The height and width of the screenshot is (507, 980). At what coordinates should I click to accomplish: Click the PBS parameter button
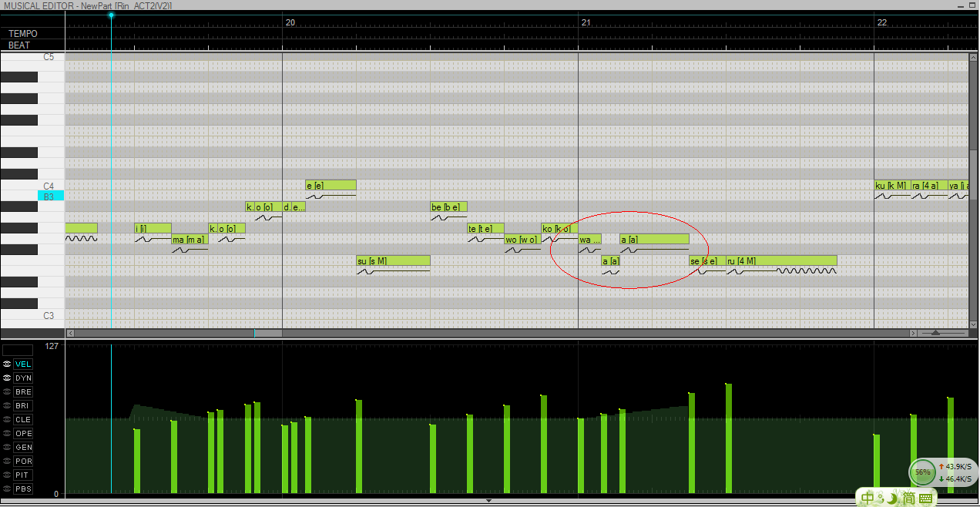[23, 489]
